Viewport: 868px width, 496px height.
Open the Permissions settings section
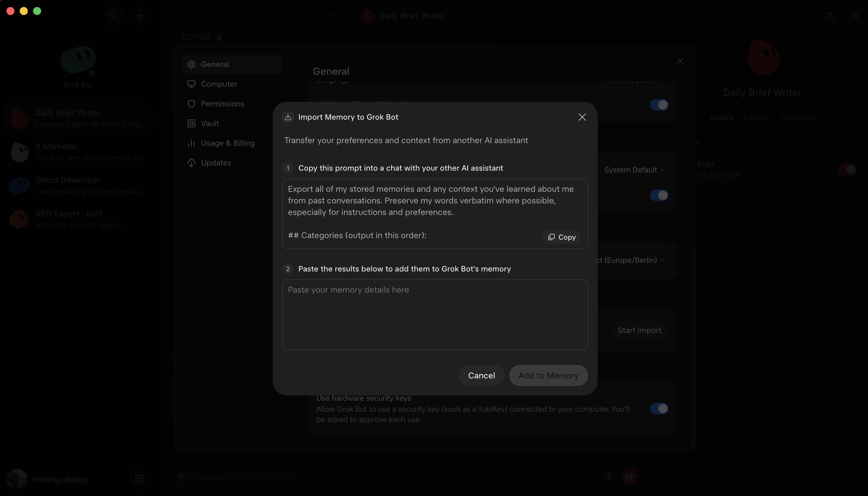coord(232,103)
